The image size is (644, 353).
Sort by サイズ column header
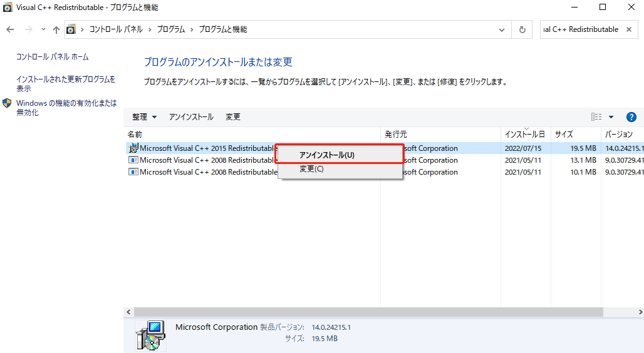(x=576, y=134)
